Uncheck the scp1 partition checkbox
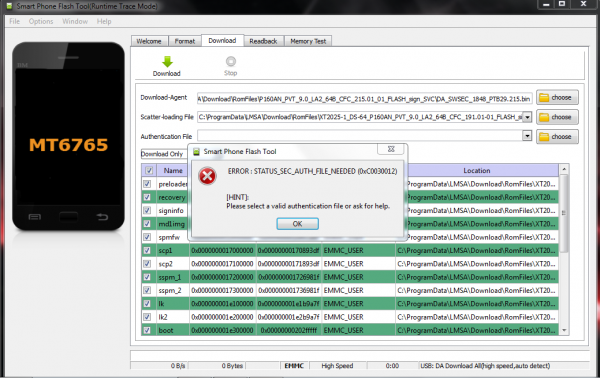Viewport: 600px width, 378px height. pyautogui.click(x=147, y=251)
